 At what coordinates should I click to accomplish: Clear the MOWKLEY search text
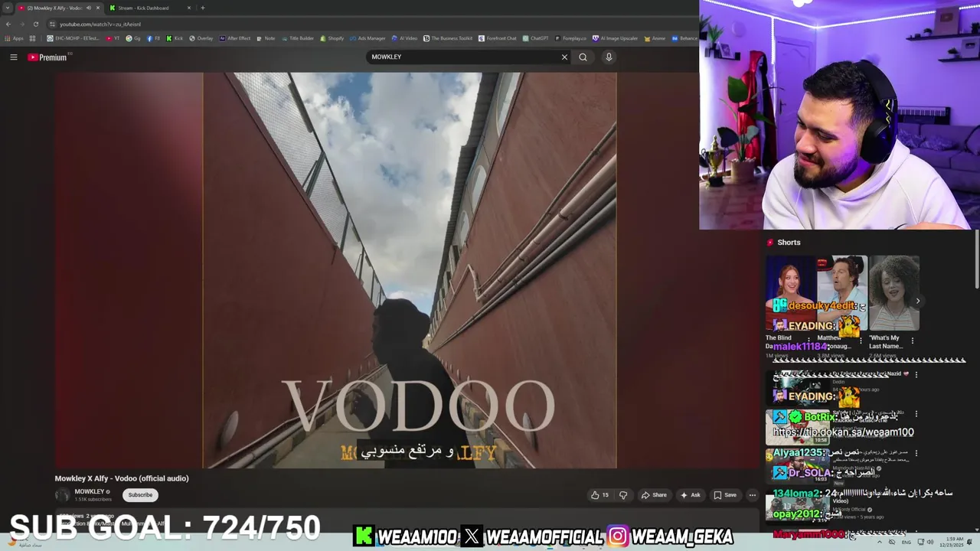click(564, 57)
